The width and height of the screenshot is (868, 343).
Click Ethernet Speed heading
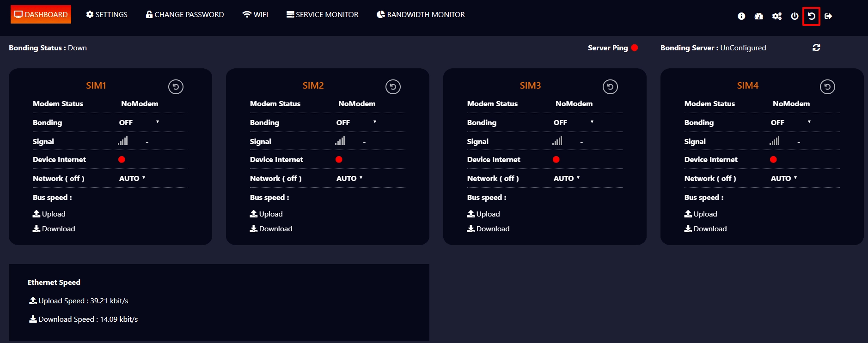point(54,282)
